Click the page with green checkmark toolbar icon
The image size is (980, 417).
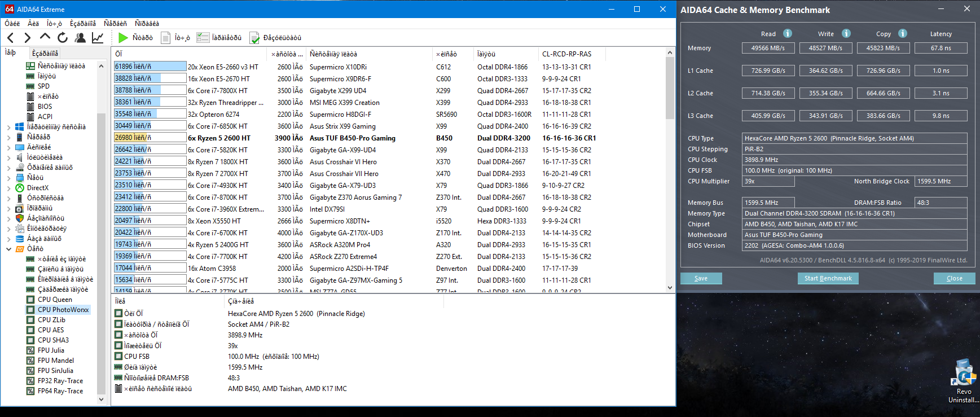[254, 38]
